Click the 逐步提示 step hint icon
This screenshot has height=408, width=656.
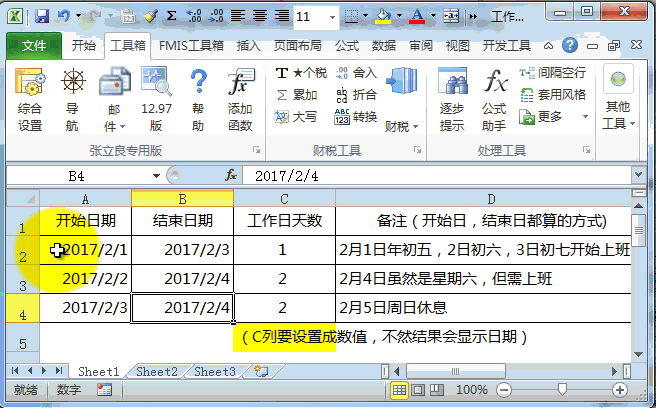pos(452,100)
